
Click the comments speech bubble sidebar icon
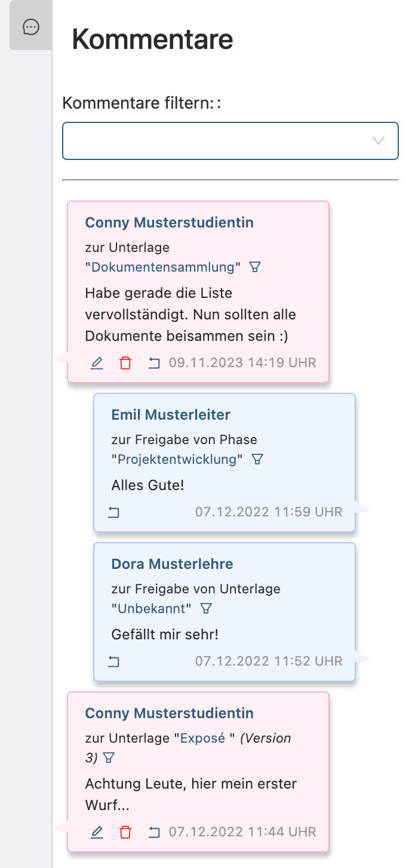31,27
